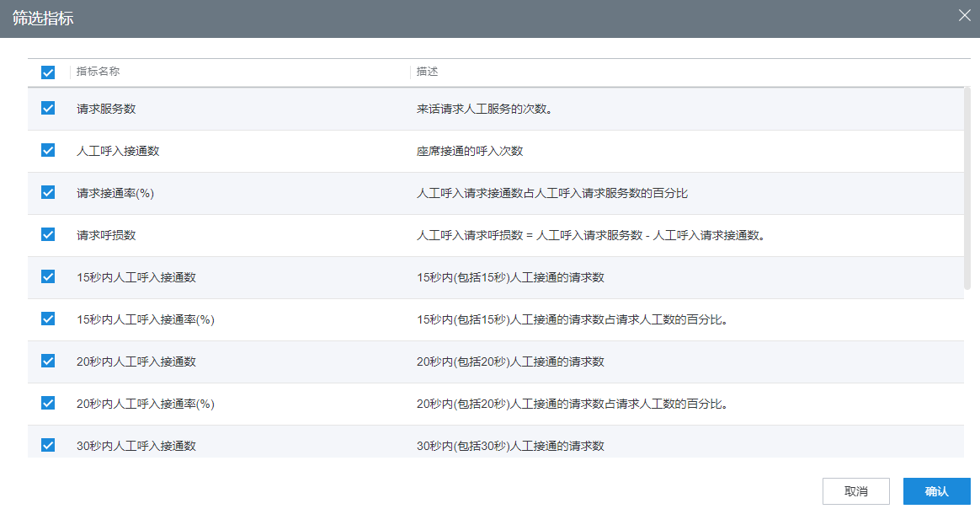Image resolution: width=980 pixels, height=525 pixels.
Task: Click description 20秒内(包括20秒)人工接通的请求数
Action: click(510, 362)
